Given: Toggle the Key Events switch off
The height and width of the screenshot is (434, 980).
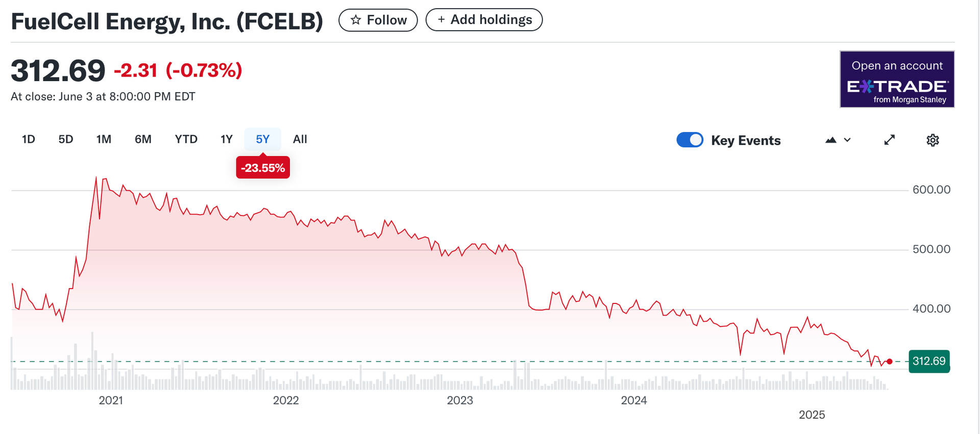Looking at the screenshot, I should pos(690,140).
